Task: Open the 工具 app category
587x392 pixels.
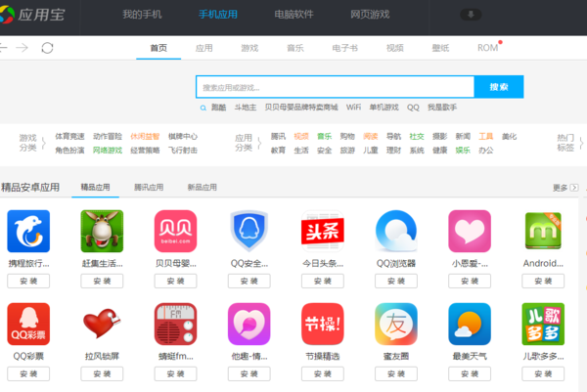Action: [x=486, y=137]
